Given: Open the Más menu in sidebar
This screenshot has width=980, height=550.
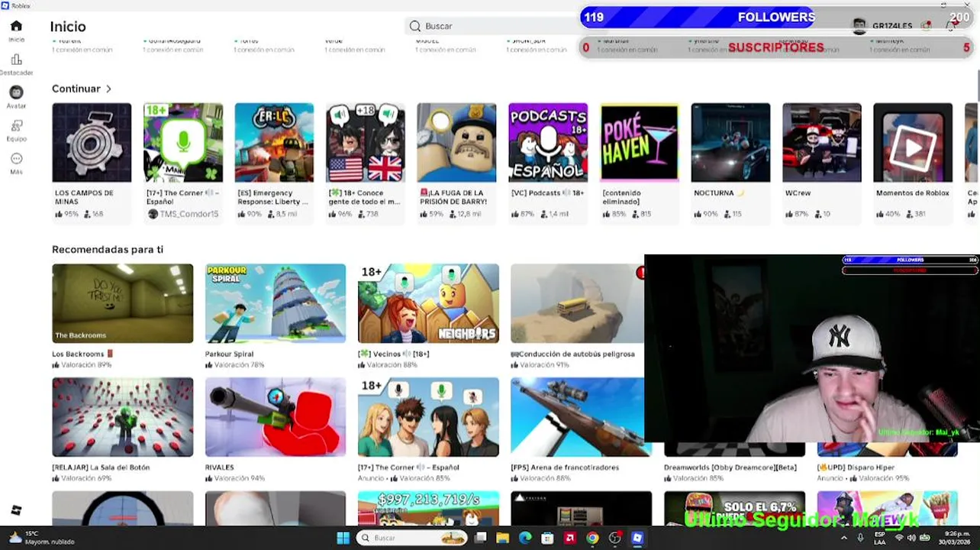Looking at the screenshot, I should [16, 163].
